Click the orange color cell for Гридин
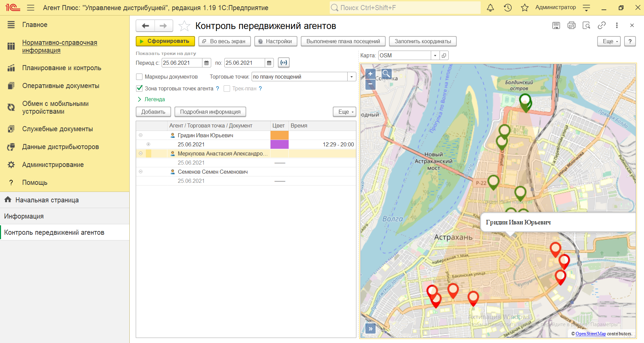 click(x=280, y=135)
